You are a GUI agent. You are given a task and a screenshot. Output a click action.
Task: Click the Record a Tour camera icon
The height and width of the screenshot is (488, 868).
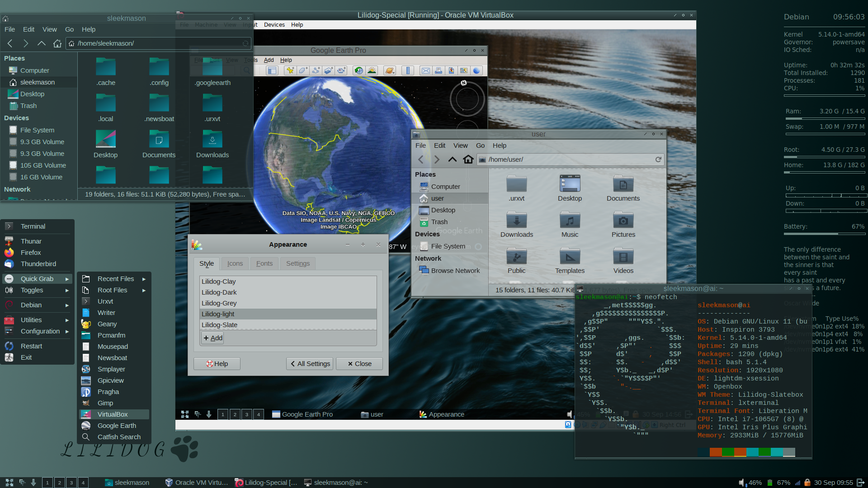(341, 70)
